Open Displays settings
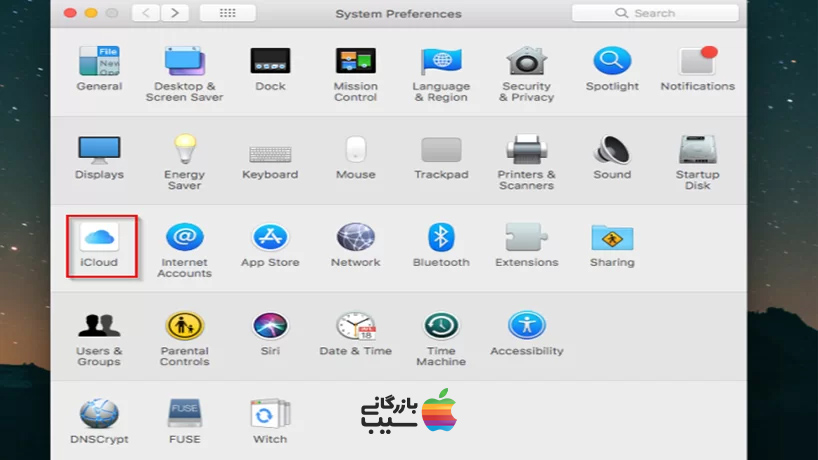 [x=99, y=157]
